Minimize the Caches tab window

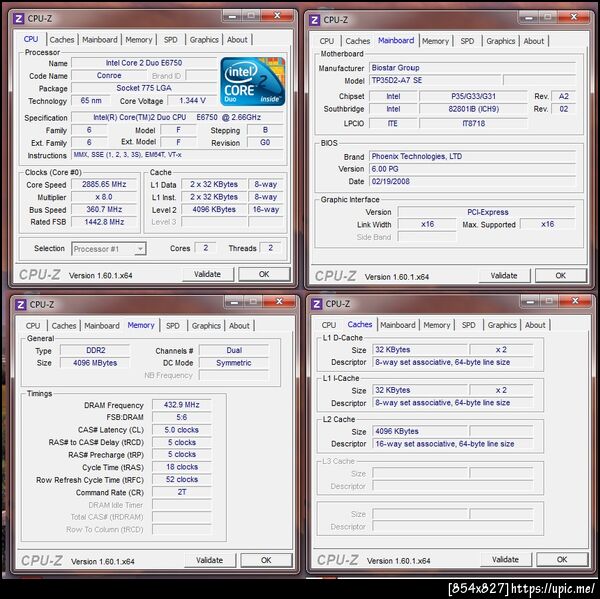click(x=530, y=302)
